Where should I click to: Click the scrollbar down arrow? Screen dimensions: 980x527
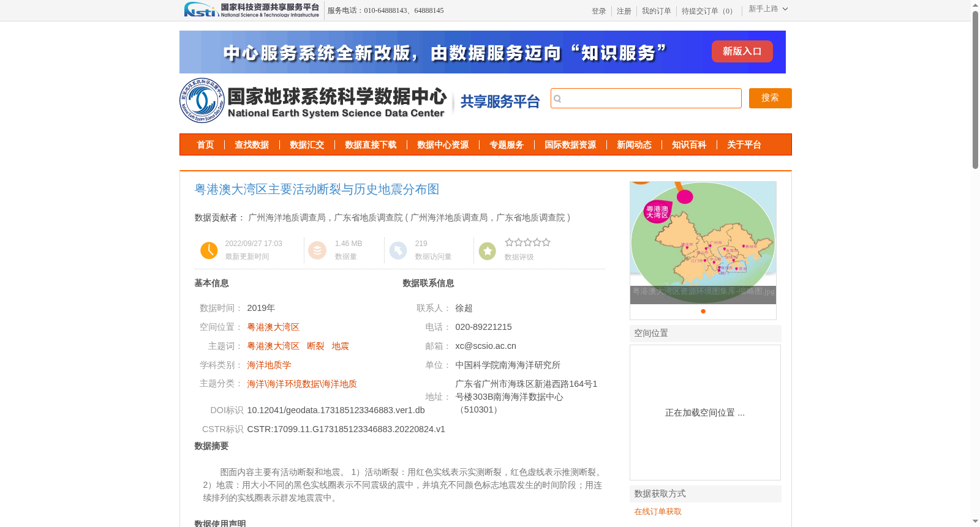pyautogui.click(x=975, y=521)
